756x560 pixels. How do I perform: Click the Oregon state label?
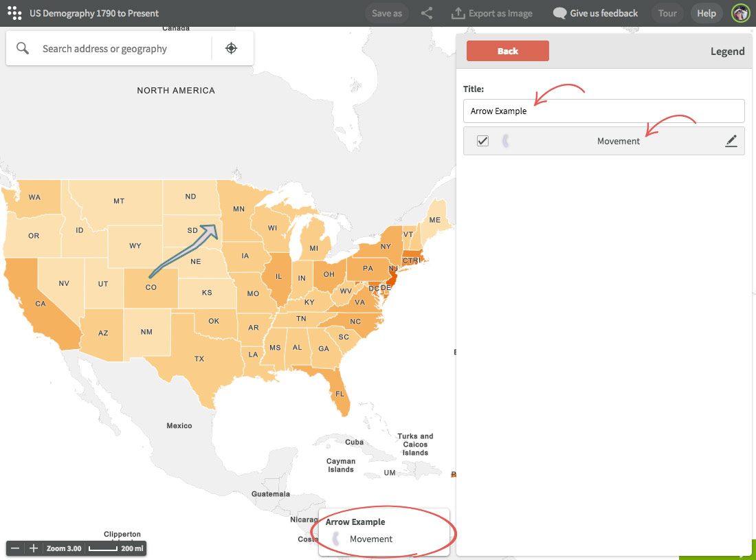pos(33,236)
